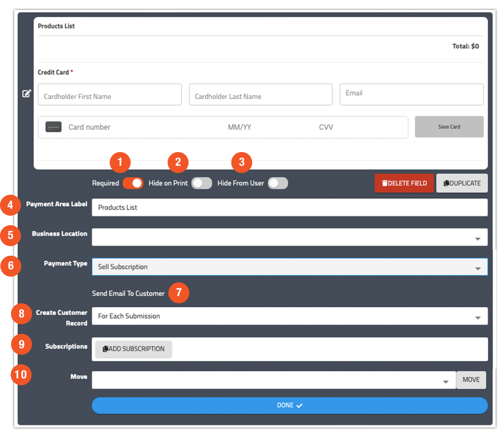Click the Save Card button
504x434 pixels.
pos(449,127)
